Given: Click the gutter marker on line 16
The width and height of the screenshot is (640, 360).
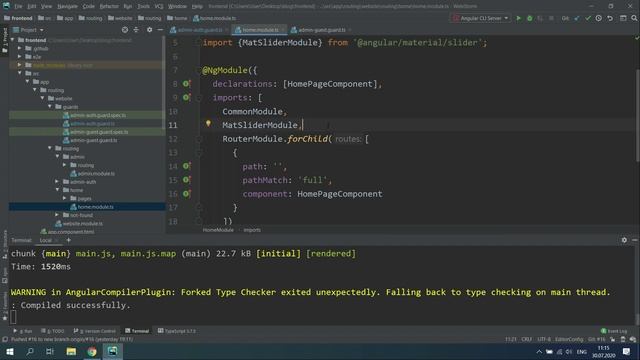Looking at the screenshot, I should (x=187, y=194).
